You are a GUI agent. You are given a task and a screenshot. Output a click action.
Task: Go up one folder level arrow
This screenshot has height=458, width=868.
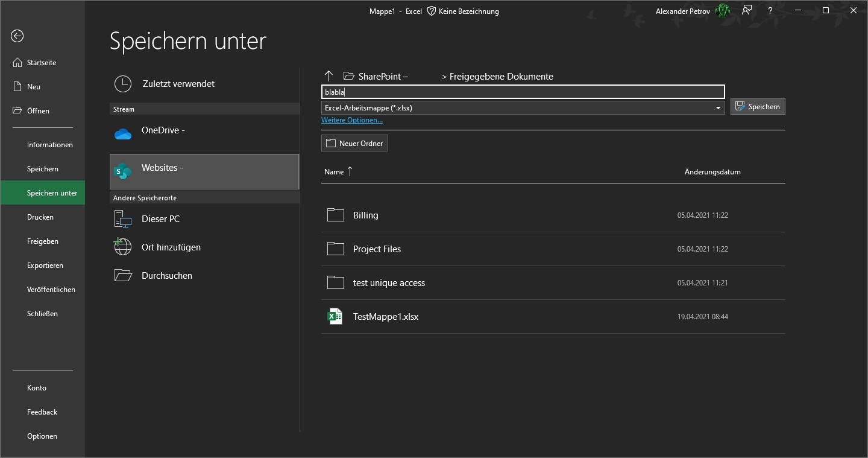pyautogui.click(x=329, y=76)
